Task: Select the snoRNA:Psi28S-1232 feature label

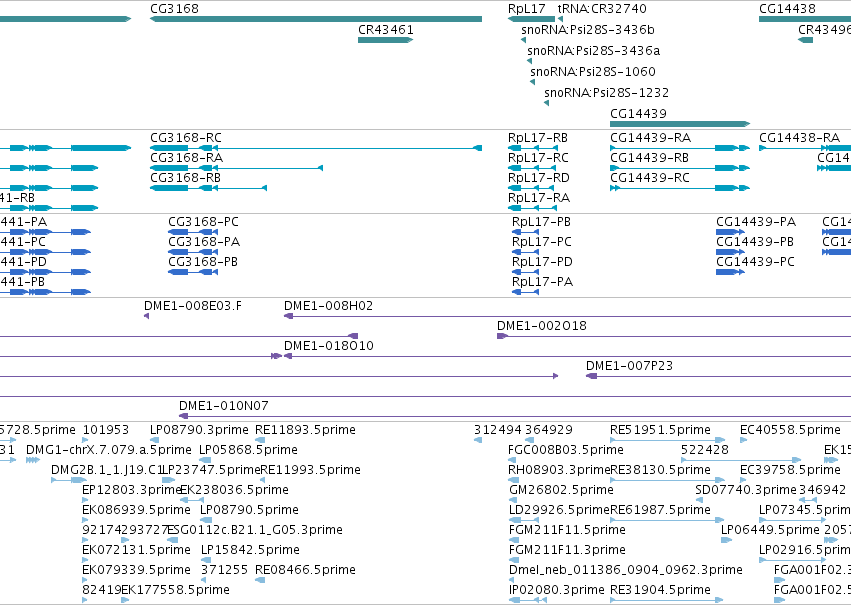Action: pos(606,93)
